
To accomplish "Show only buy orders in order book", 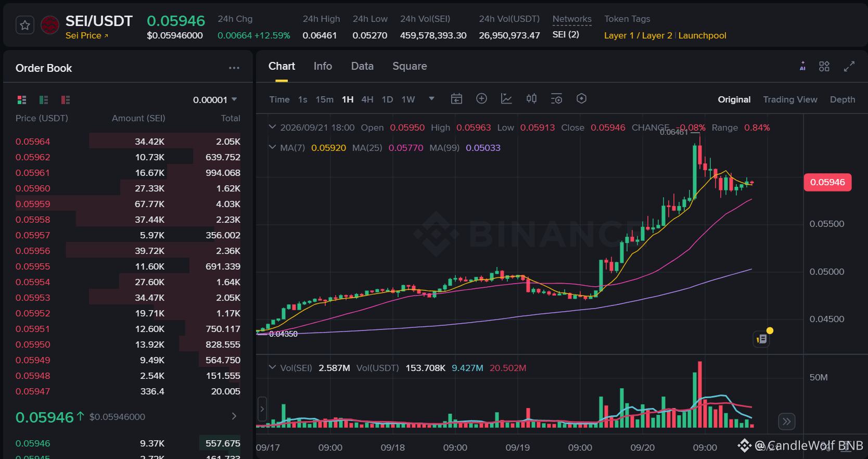I will pyautogui.click(x=44, y=99).
